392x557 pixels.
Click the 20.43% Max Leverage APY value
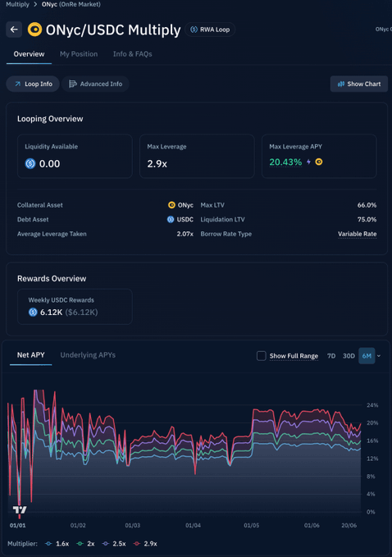point(285,162)
